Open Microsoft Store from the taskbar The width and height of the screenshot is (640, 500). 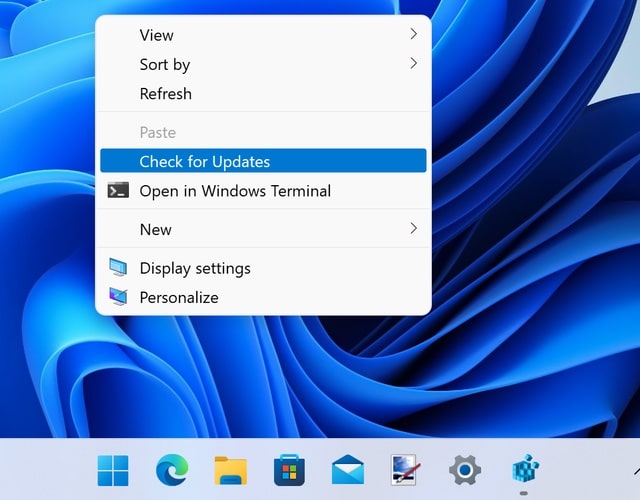(x=289, y=469)
